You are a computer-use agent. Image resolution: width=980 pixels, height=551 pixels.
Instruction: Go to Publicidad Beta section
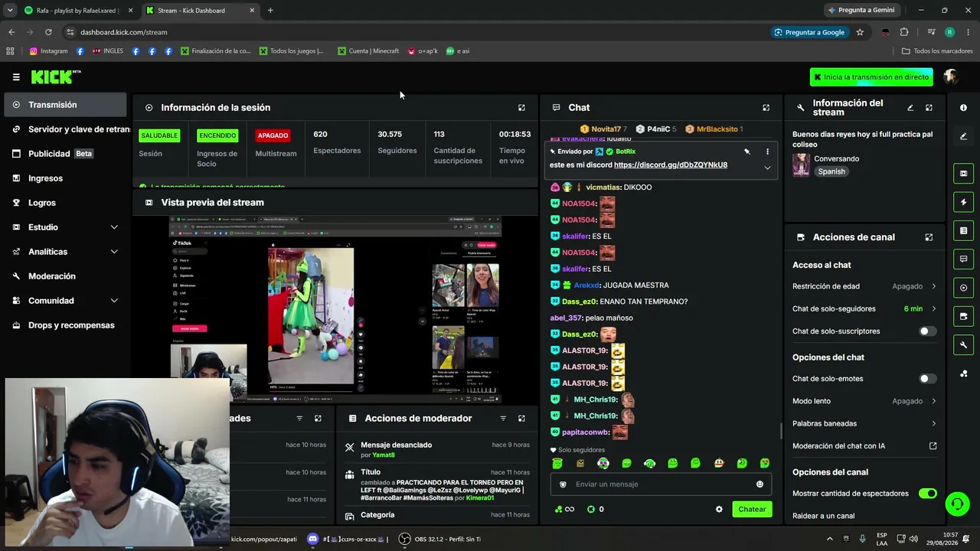tap(65, 154)
